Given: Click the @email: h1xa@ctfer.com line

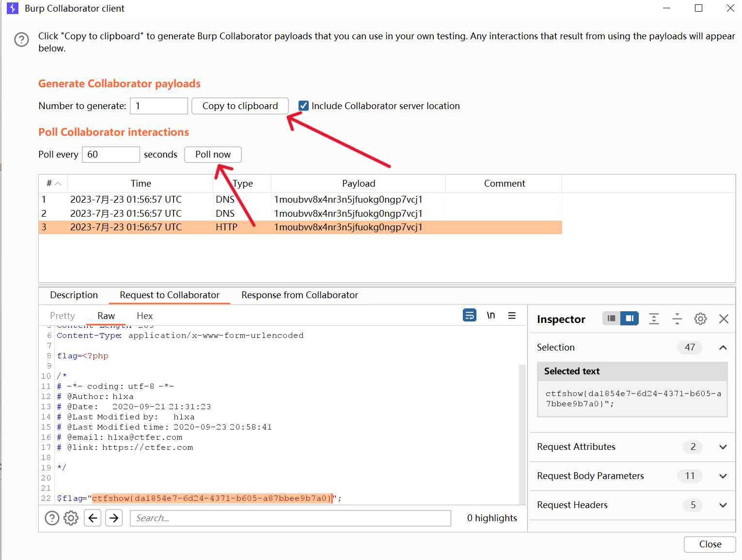Looking at the screenshot, I should tap(119, 437).
